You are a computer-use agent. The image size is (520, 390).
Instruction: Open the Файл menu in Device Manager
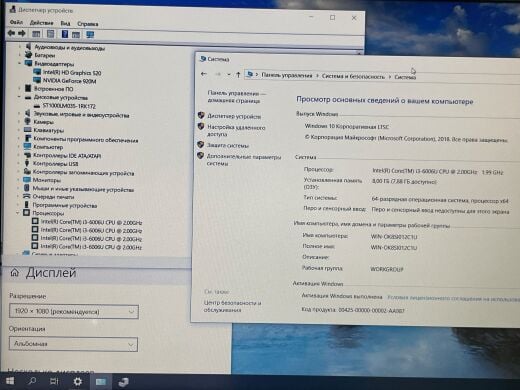16,22
